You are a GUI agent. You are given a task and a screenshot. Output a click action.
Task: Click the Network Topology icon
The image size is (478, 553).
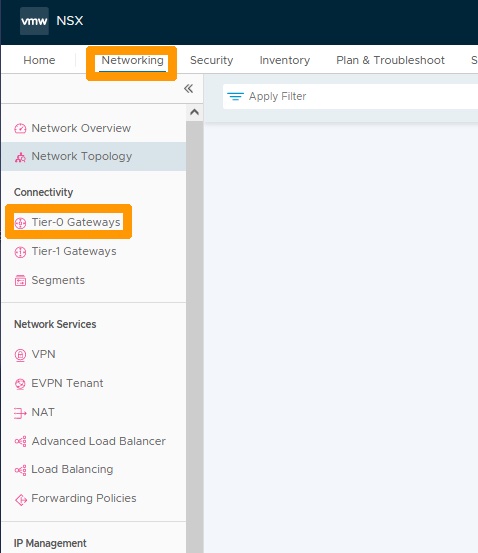(20, 157)
